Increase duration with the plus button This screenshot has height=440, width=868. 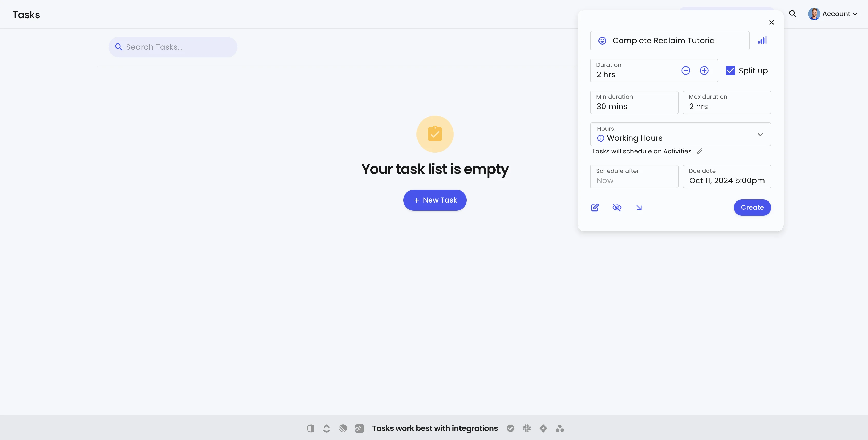coord(704,71)
